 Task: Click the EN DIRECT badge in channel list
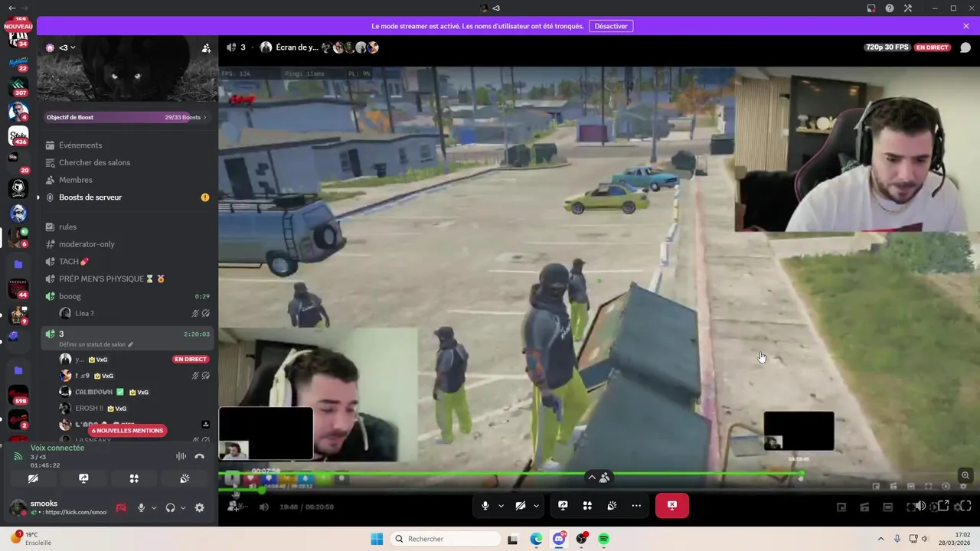tap(191, 359)
